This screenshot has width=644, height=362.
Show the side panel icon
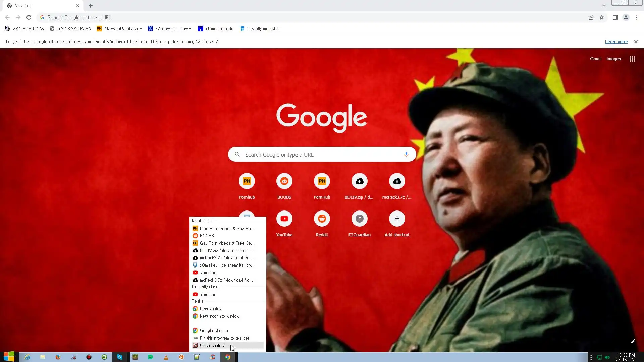tap(615, 17)
